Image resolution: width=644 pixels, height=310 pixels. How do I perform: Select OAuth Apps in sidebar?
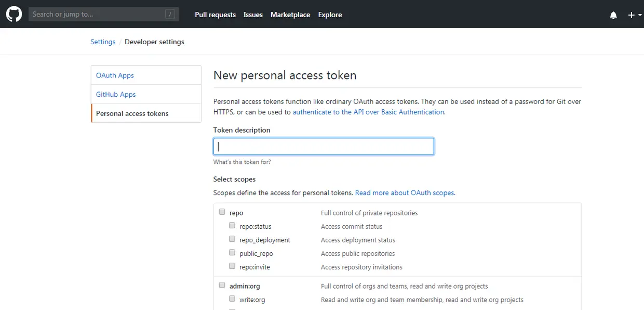tap(115, 75)
